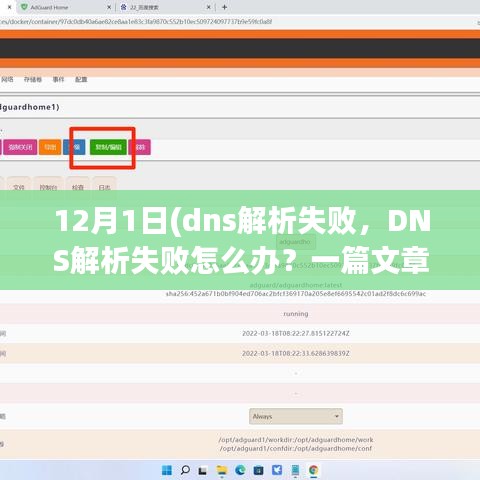
Task: Click the browser address bar URL
Action: click(136, 22)
